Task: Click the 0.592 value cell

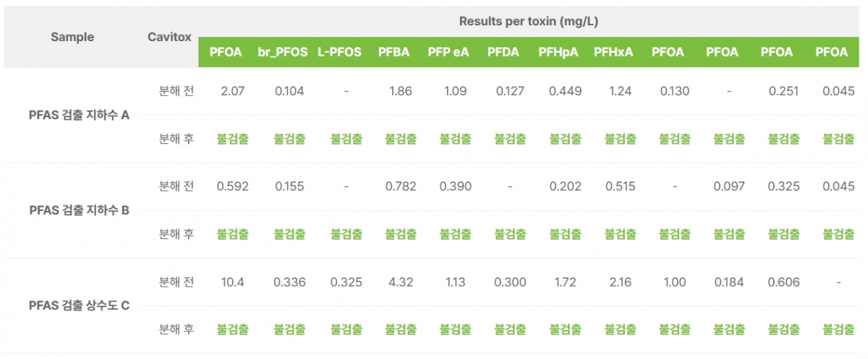Action: 232,186
